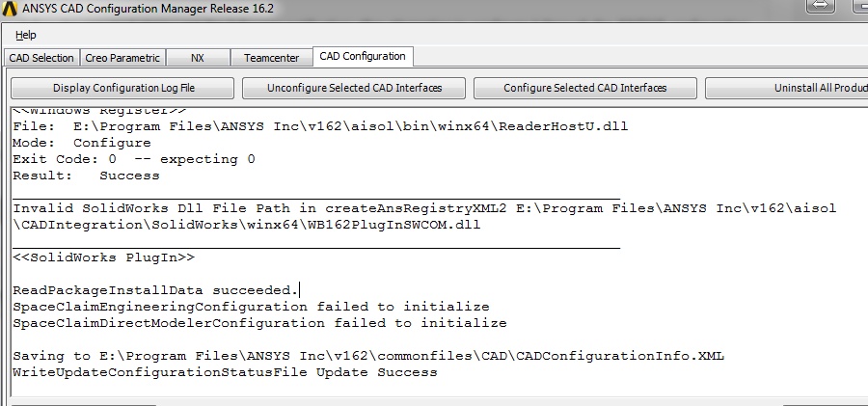Click the <<SolidWorks PlugIn>> heading in log
This screenshot has height=406, width=868.
(x=103, y=257)
